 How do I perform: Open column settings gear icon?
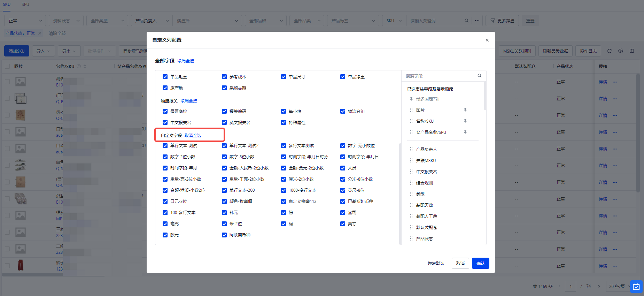tap(621, 51)
